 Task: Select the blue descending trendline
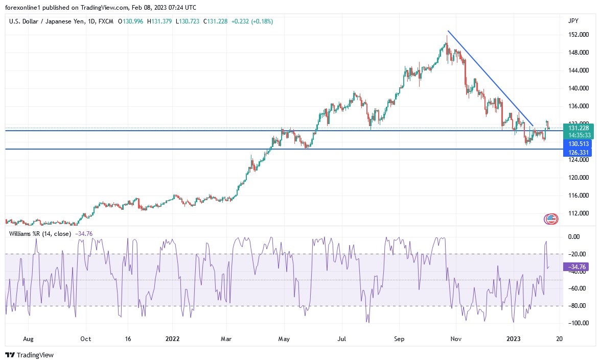(x=491, y=78)
